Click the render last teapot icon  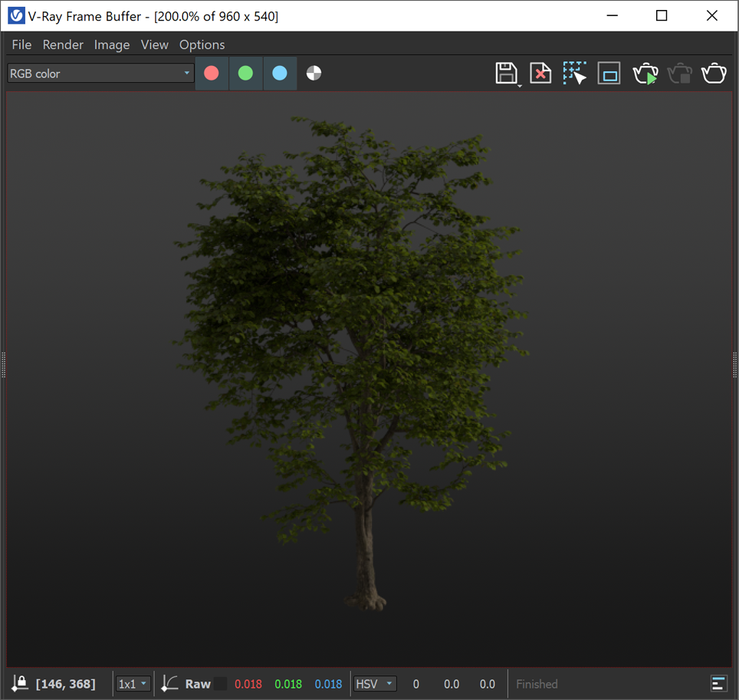point(714,74)
